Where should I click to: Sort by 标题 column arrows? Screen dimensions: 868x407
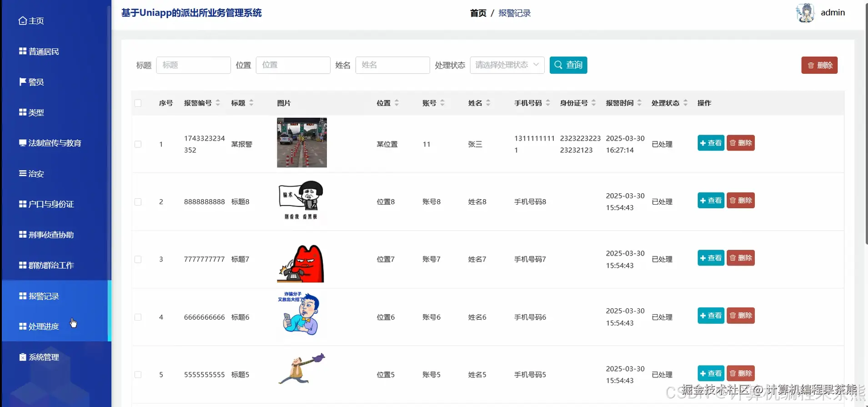(x=251, y=103)
